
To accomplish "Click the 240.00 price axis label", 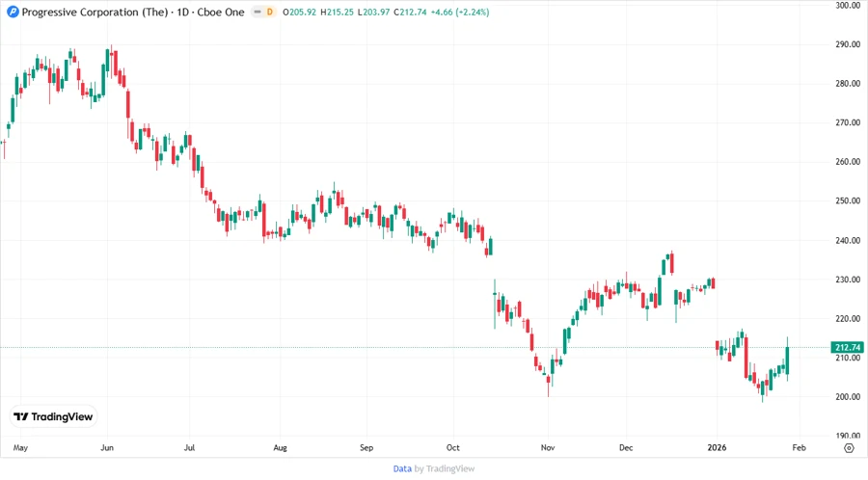I will pos(848,241).
